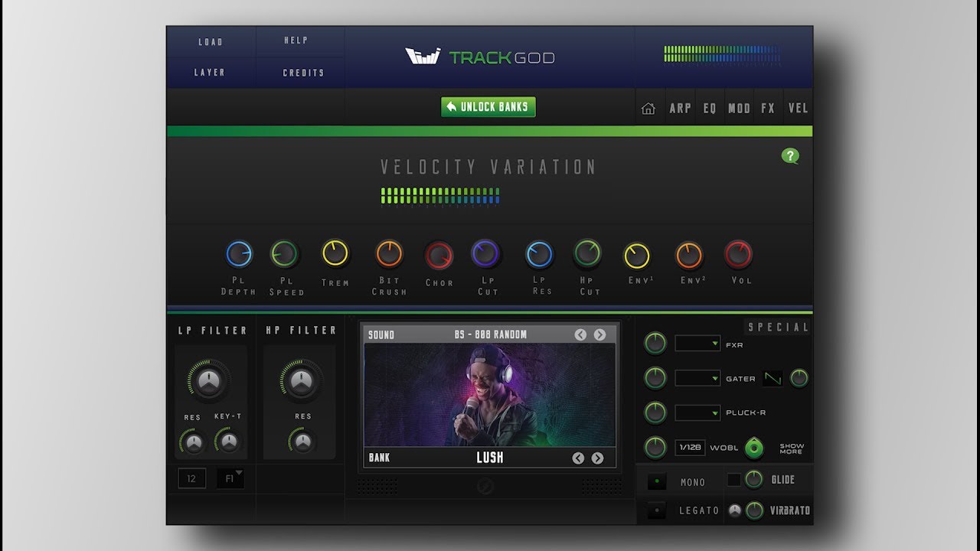980x551 pixels.
Task: Switch to the FX tab
Action: (x=768, y=109)
